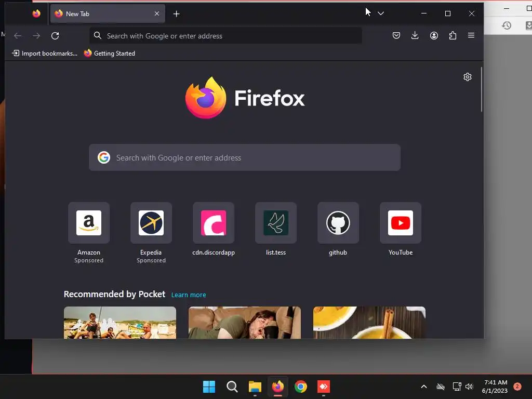The height and width of the screenshot is (399, 532).
Task: Expand the list all tabs chevron
Action: (381, 14)
